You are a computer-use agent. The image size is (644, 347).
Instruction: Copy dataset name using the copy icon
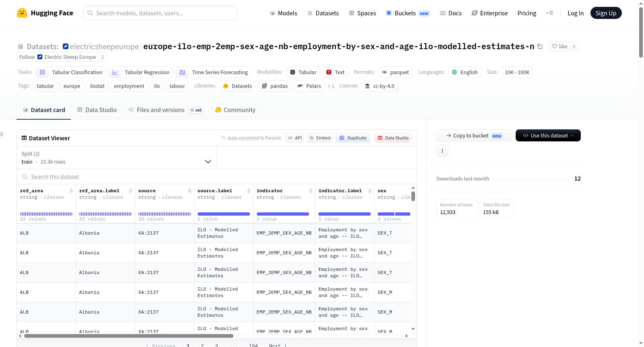540,47
